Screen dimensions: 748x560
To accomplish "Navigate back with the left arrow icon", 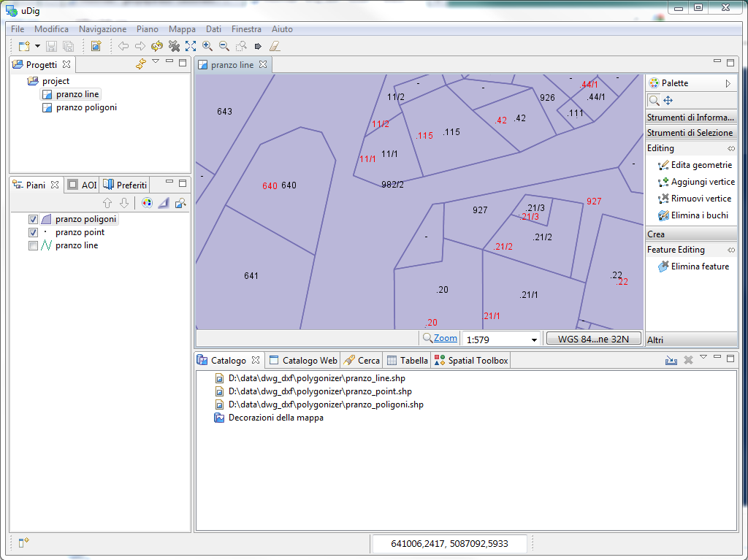I will point(123,46).
